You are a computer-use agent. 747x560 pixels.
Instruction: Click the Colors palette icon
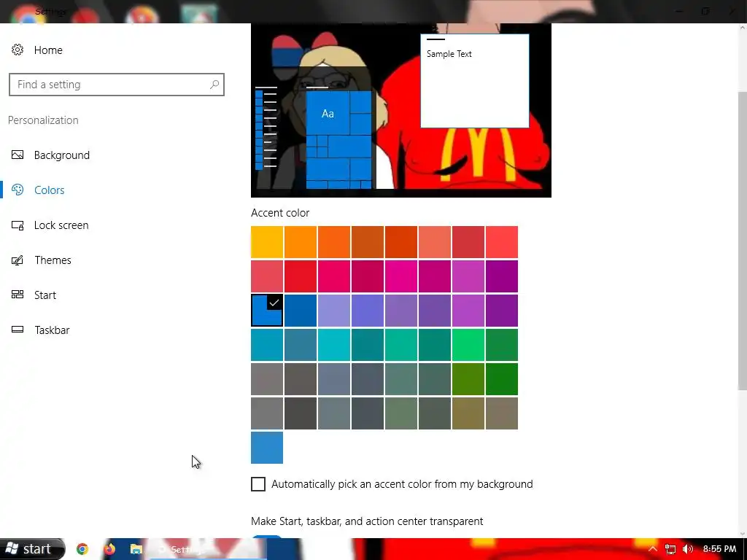(18, 190)
